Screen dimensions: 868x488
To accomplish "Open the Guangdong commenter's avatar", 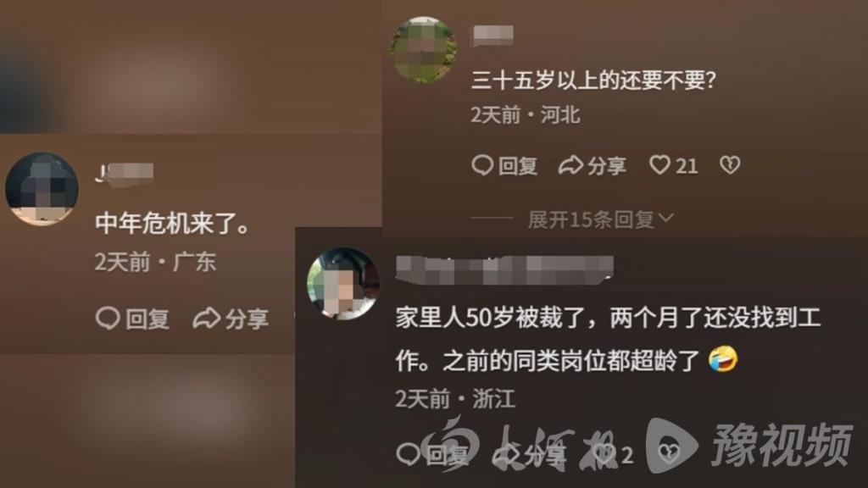I will click(x=42, y=189).
